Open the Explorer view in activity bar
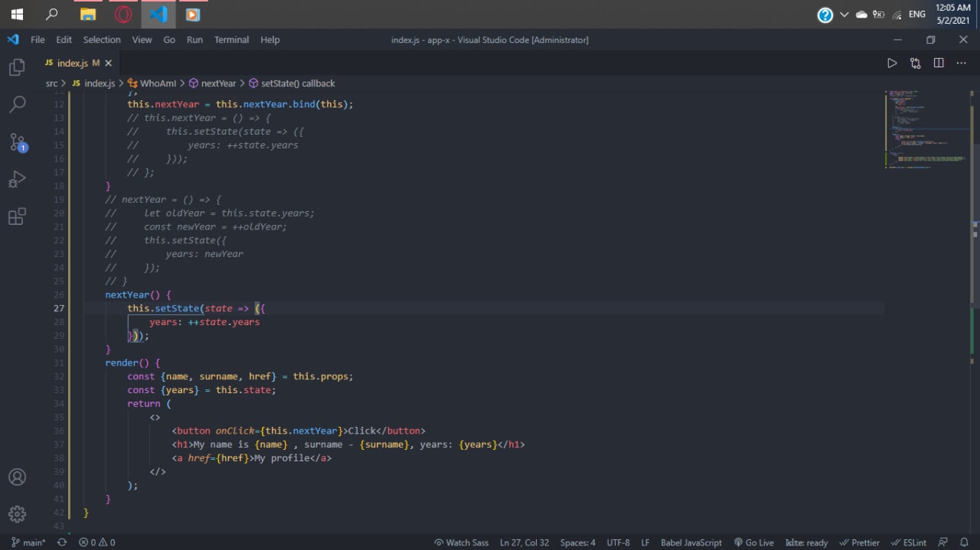 click(x=17, y=68)
